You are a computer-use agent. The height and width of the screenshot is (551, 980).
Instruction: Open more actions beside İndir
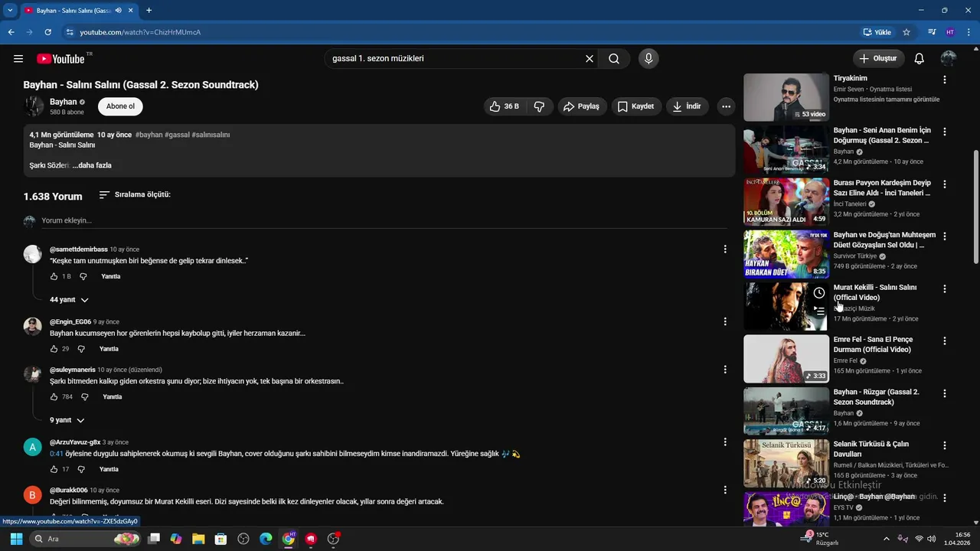click(726, 106)
